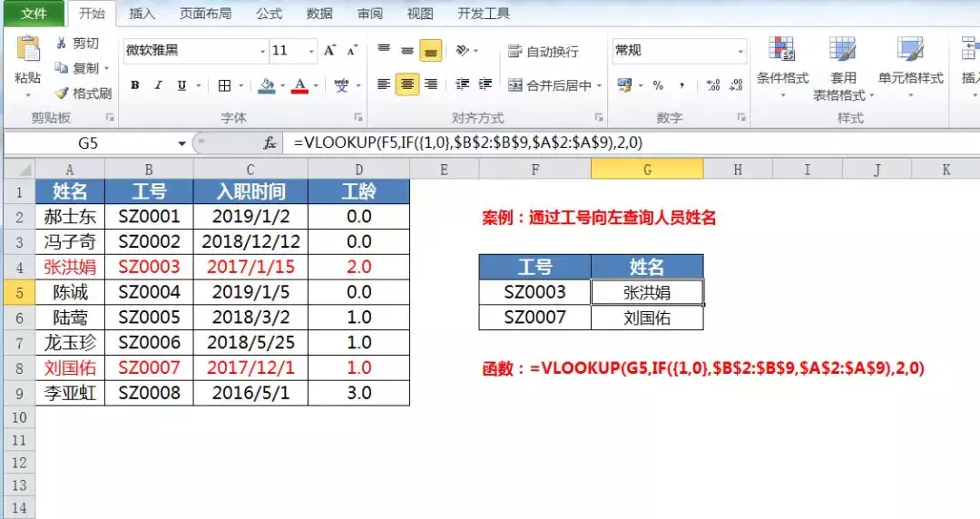Align text left
The height and width of the screenshot is (519, 980).
click(384, 83)
